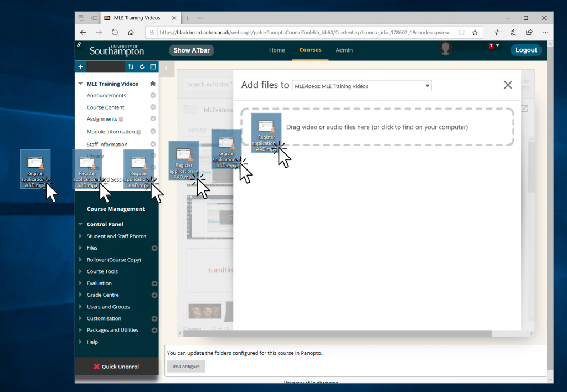567x392 pixels.
Task: Click the reorder menu arrows icon
Action: point(131,66)
